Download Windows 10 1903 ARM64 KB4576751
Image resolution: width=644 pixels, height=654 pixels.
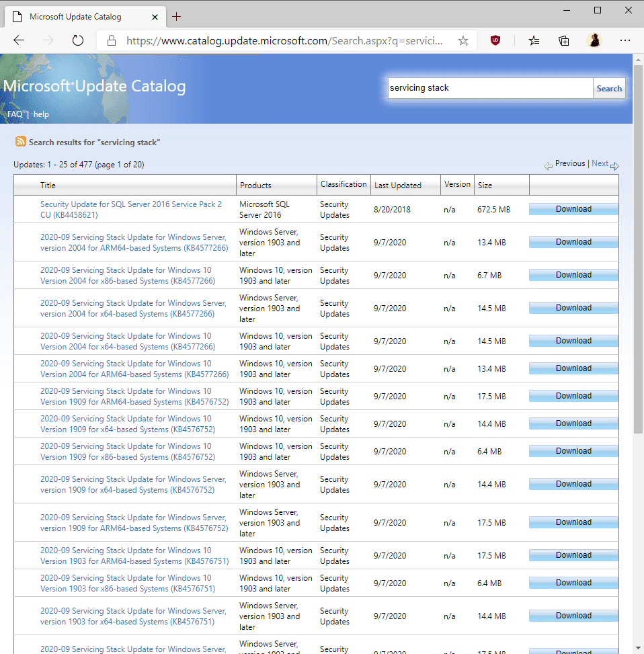tap(573, 555)
